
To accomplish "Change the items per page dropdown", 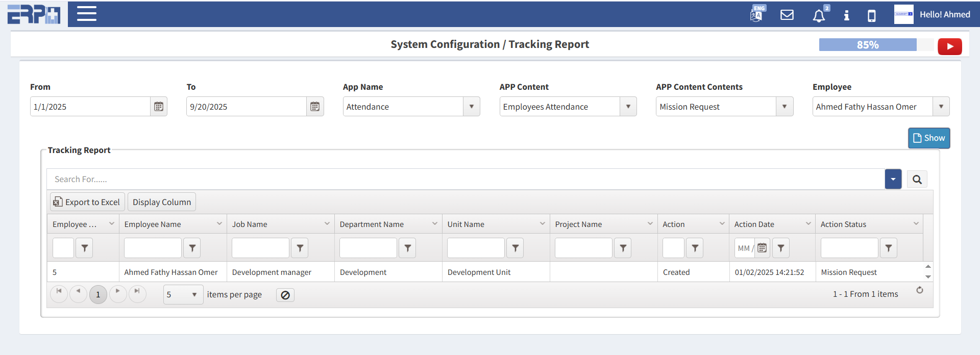I will point(183,295).
